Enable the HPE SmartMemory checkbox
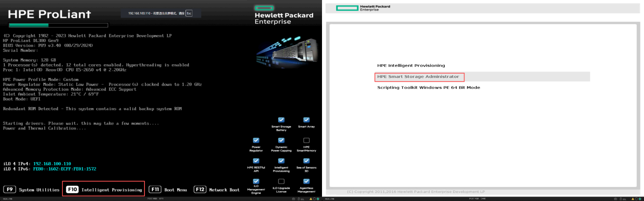The height and width of the screenshot is (201, 644). pos(306,140)
